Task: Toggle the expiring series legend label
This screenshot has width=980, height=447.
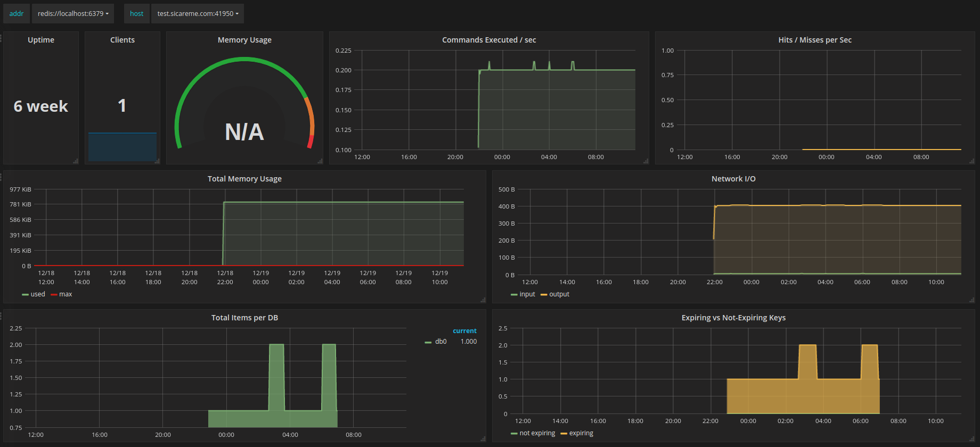Action: pos(581,433)
